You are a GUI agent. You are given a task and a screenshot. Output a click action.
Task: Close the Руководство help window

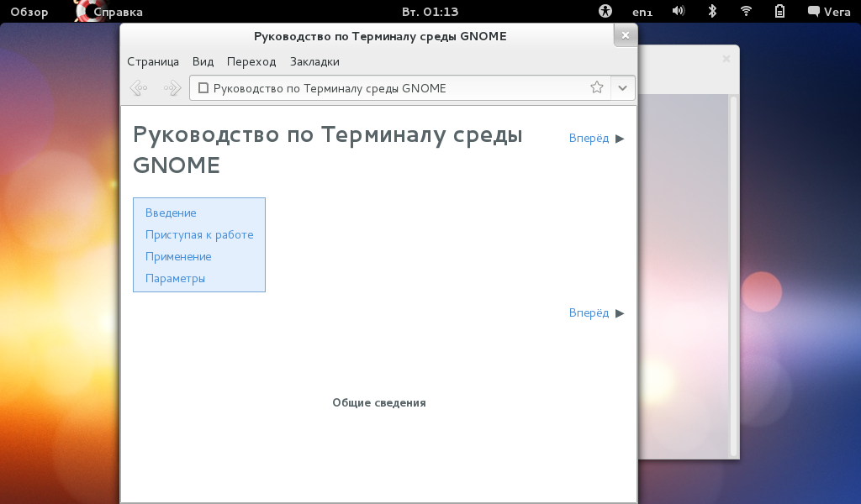click(x=626, y=35)
